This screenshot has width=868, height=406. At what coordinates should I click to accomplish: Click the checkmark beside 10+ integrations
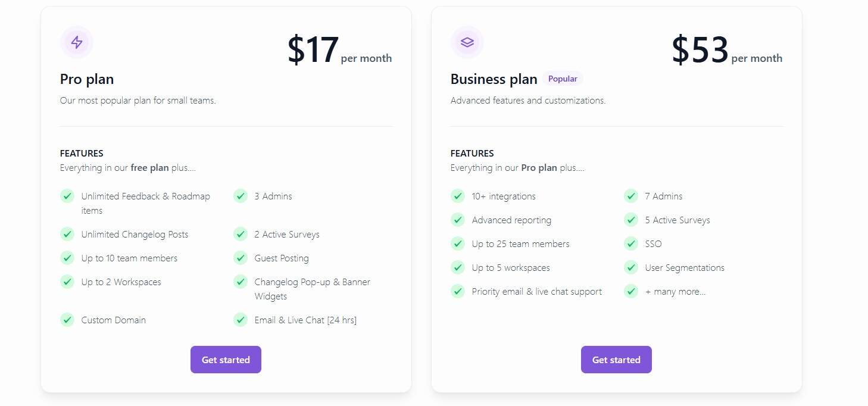pyautogui.click(x=458, y=196)
